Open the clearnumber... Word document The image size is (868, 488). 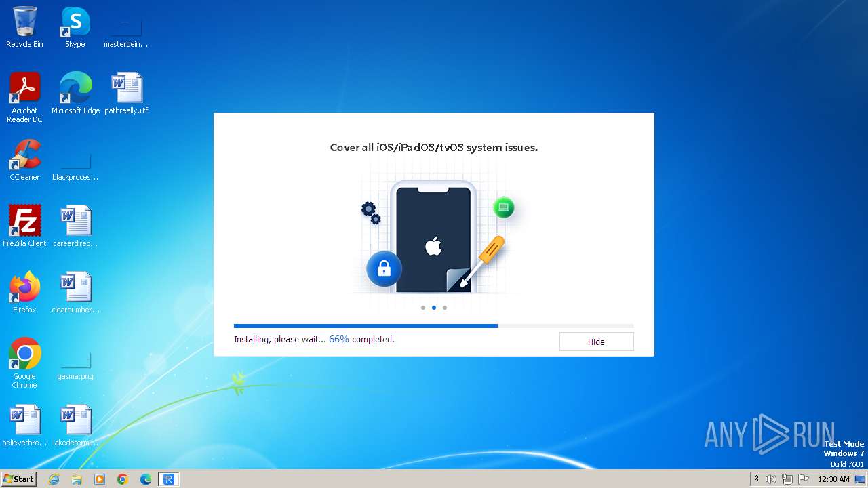tap(75, 293)
